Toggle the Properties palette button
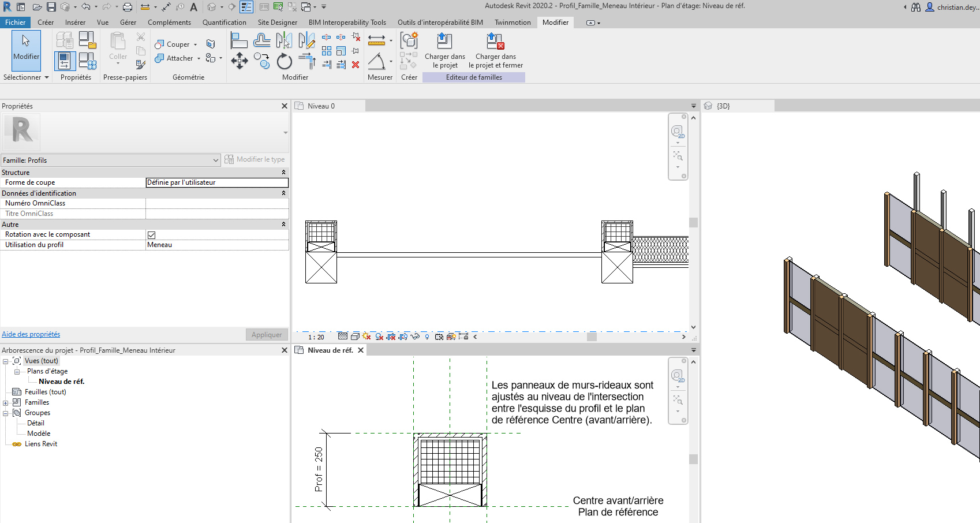The width and height of the screenshot is (980, 523). click(64, 61)
